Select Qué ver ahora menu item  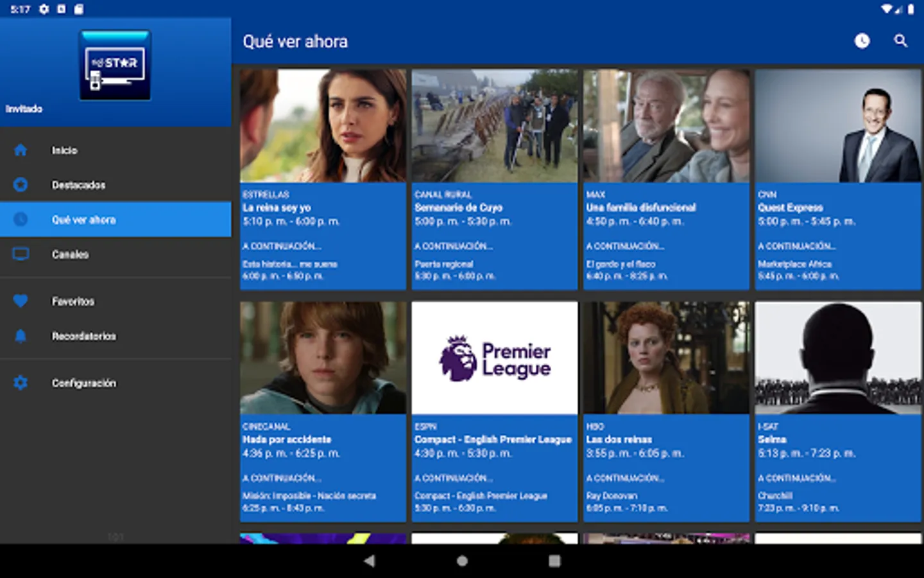116,220
